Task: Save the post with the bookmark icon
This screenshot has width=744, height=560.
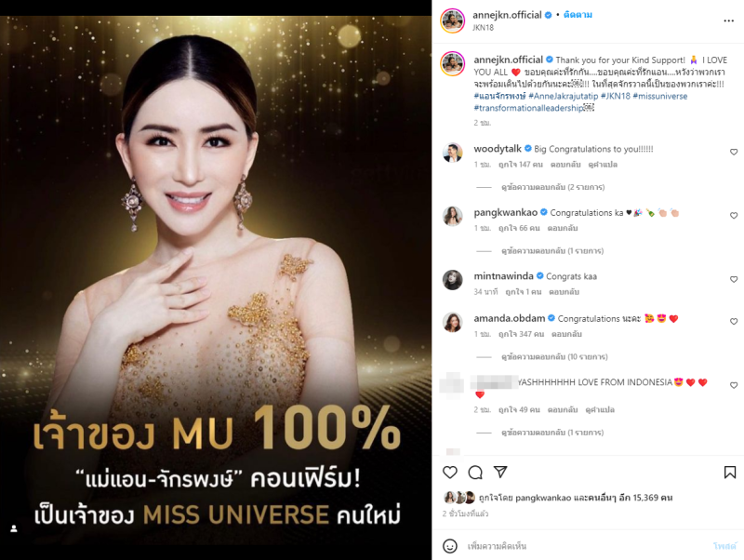Action: click(730, 473)
